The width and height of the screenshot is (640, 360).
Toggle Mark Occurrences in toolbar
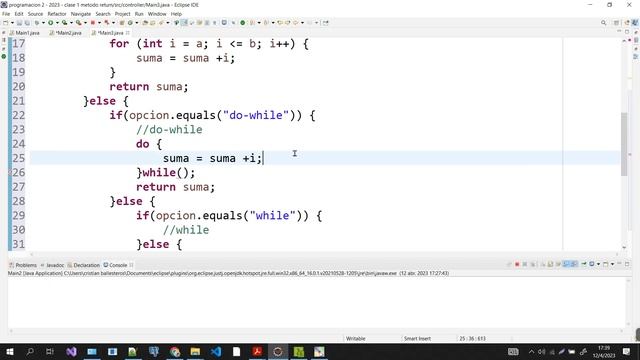pos(184,23)
